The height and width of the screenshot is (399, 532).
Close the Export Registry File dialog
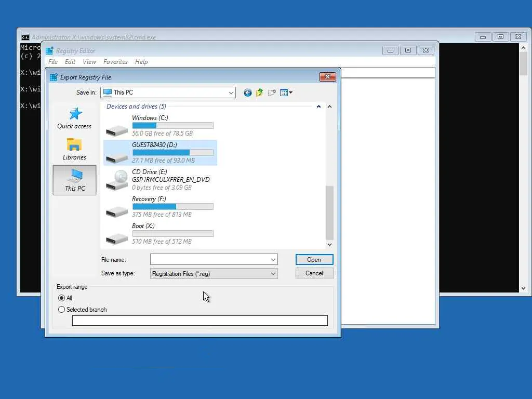pos(327,77)
